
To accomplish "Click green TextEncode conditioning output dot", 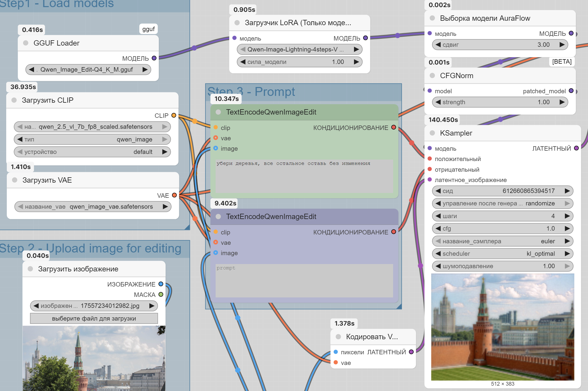I will [394, 127].
